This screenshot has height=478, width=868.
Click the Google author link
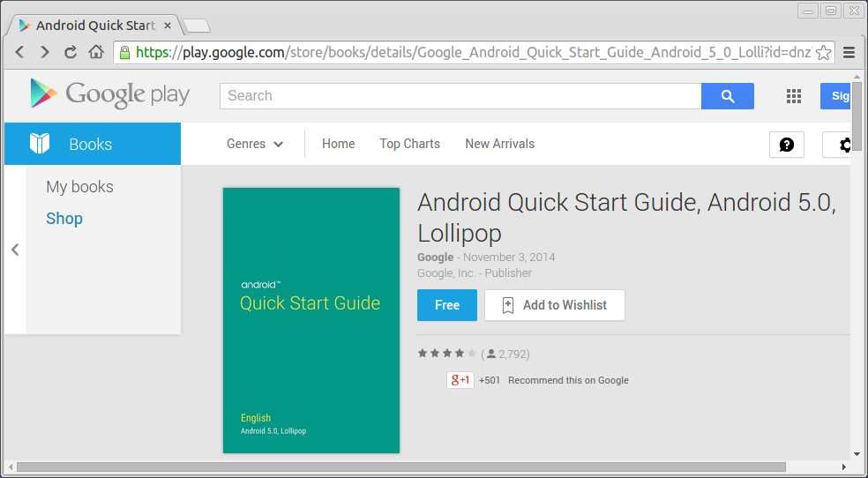coord(436,258)
